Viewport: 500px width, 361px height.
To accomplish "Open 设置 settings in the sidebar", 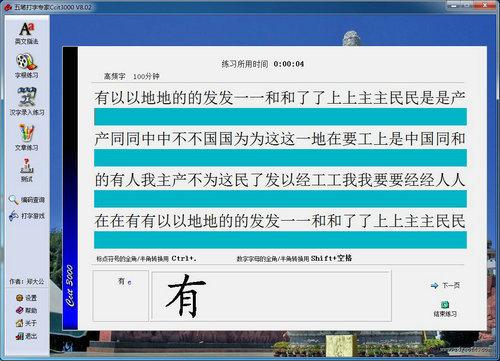I will click(x=26, y=298).
